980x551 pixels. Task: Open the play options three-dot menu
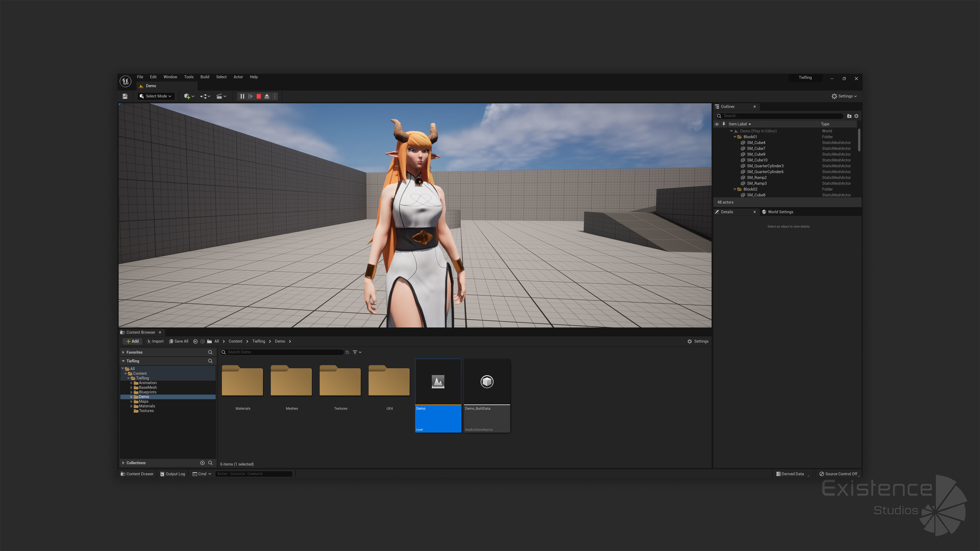click(275, 96)
